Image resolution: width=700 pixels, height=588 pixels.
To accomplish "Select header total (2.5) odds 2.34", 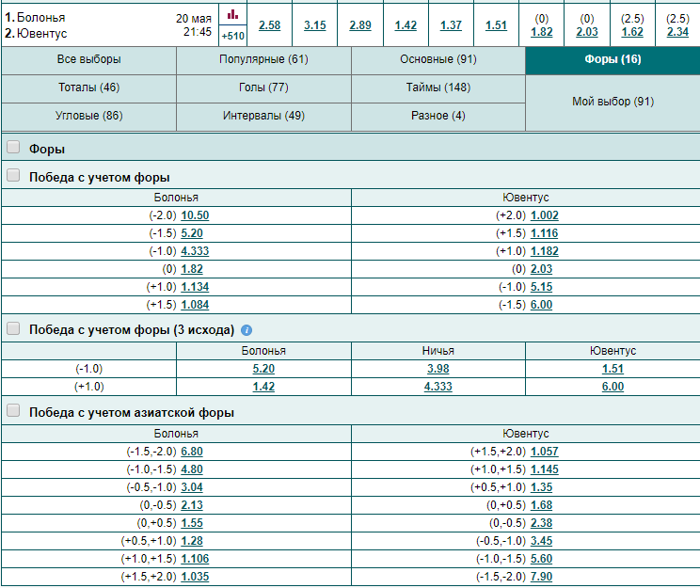I will coord(677,32).
